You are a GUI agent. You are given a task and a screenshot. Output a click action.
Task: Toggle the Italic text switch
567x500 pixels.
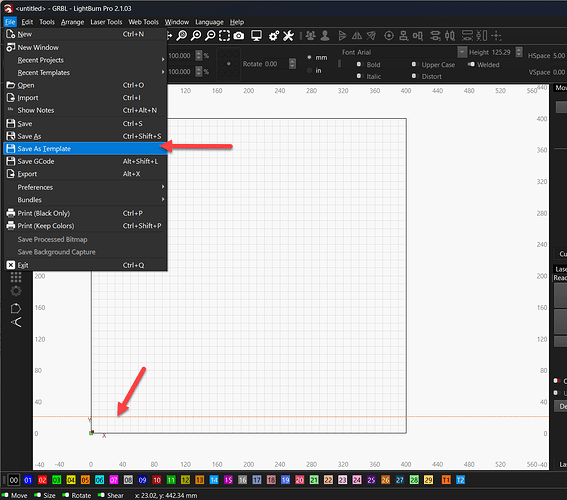coord(359,76)
